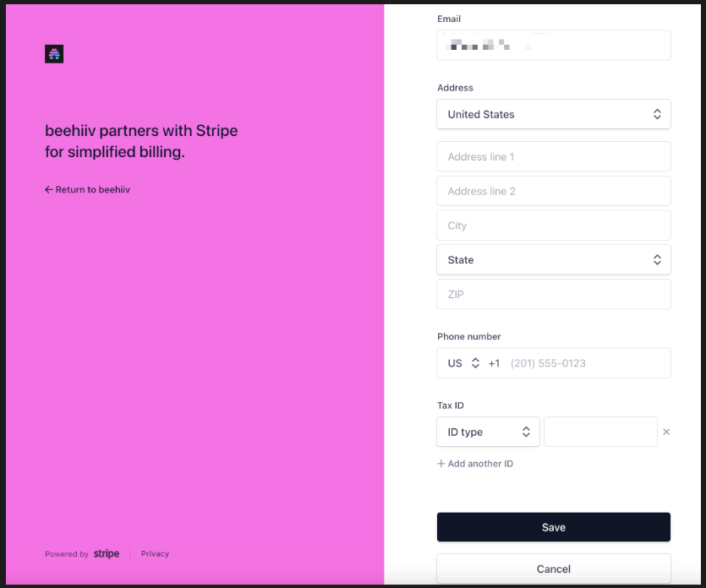This screenshot has height=588, width=706.
Task: Open the United States country dropdown
Action: (553, 114)
